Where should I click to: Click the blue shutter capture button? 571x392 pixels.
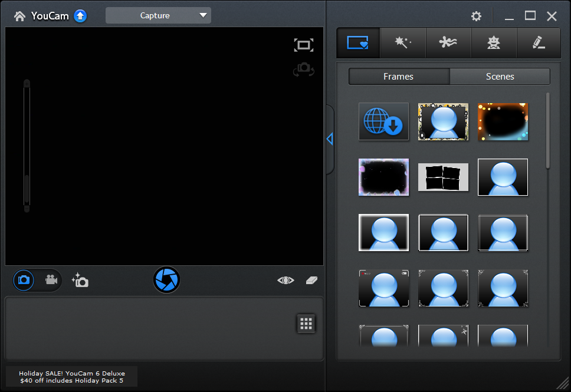(x=167, y=279)
